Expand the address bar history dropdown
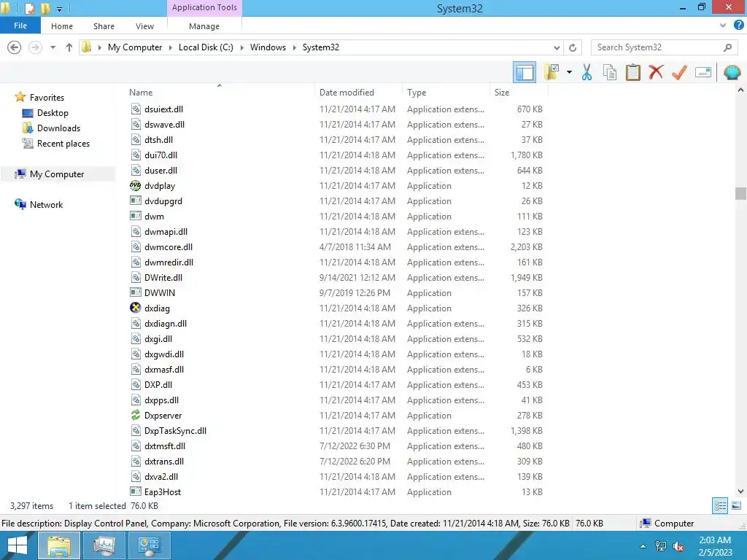747x560 pixels. tap(557, 47)
